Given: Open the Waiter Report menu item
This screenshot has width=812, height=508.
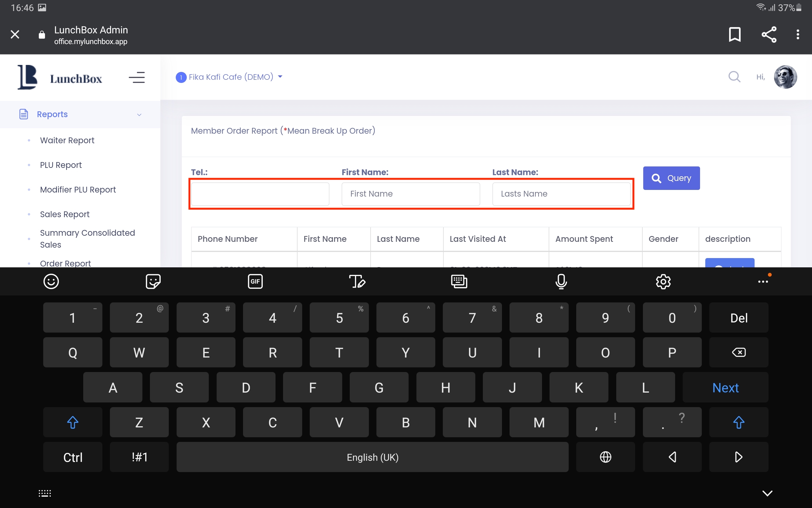Looking at the screenshot, I should tap(67, 140).
